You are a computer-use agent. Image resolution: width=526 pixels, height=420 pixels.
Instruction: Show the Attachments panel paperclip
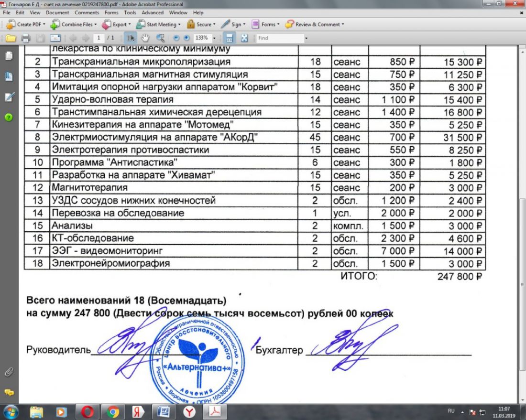[9, 372]
